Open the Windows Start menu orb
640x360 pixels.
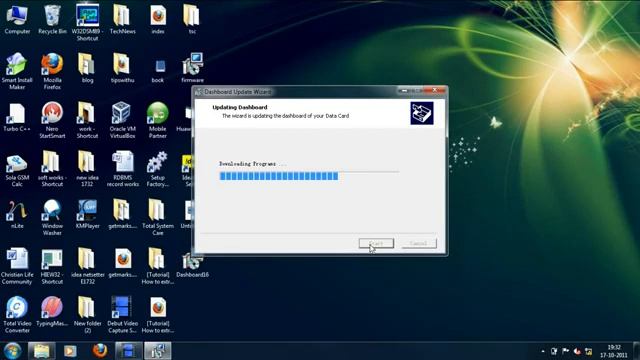[x=12, y=351]
